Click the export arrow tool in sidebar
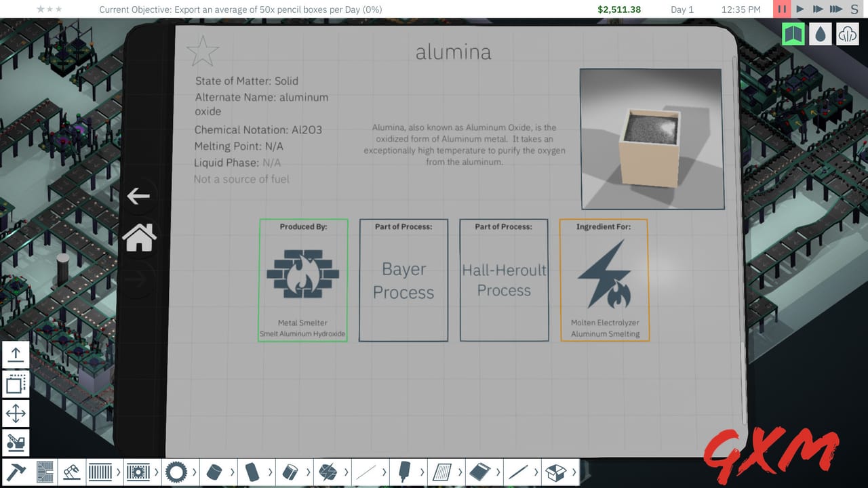868x488 pixels. point(16,354)
